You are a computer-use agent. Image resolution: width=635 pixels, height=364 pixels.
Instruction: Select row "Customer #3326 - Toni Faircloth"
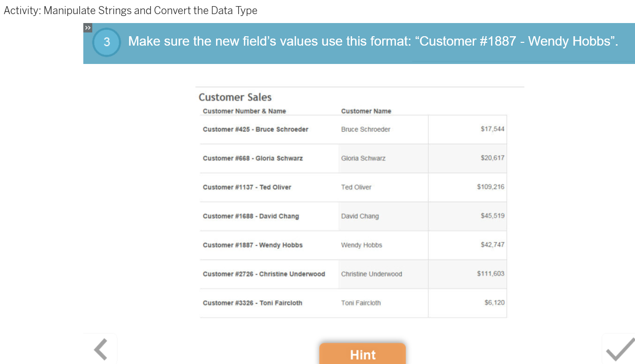pos(253,303)
